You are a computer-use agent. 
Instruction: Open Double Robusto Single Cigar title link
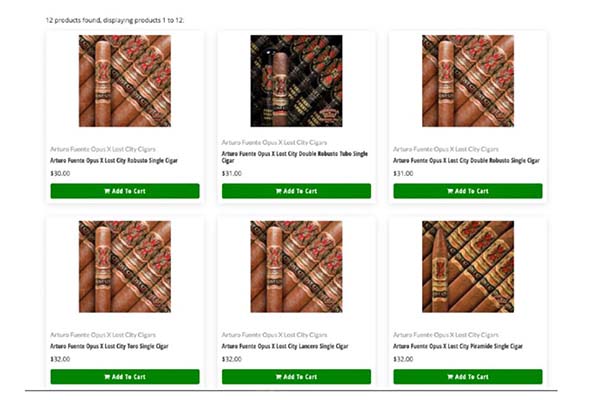(x=466, y=161)
